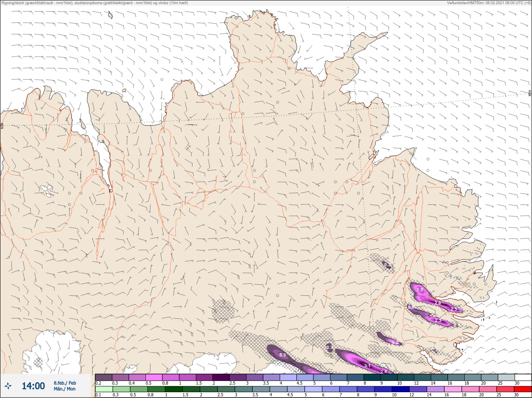Click the bright pink swatch labeled 0.5 in the snow legend
The image size is (532, 398).
pos(154,377)
